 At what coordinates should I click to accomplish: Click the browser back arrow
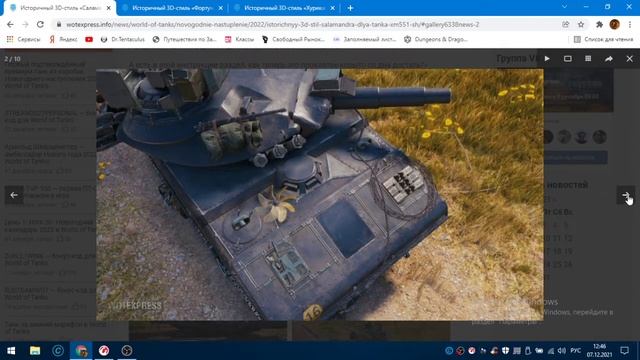click(x=10, y=24)
